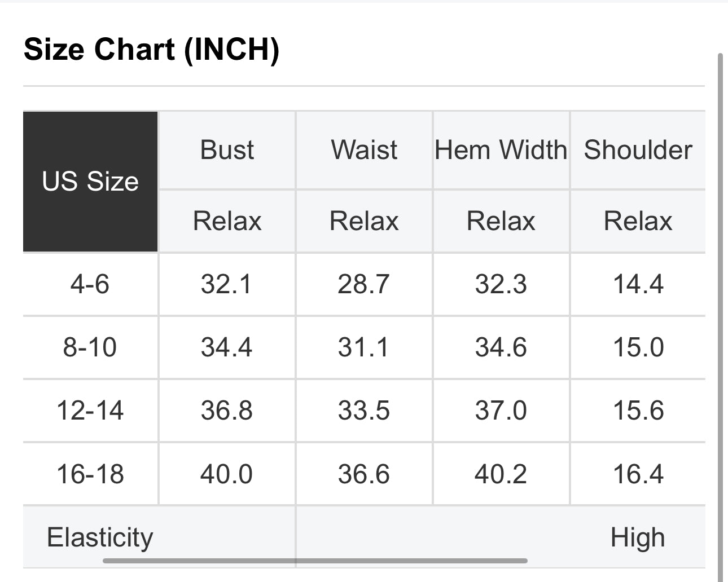The image size is (728, 582).
Task: Click the Relax subheader under Waist
Action: (364, 221)
